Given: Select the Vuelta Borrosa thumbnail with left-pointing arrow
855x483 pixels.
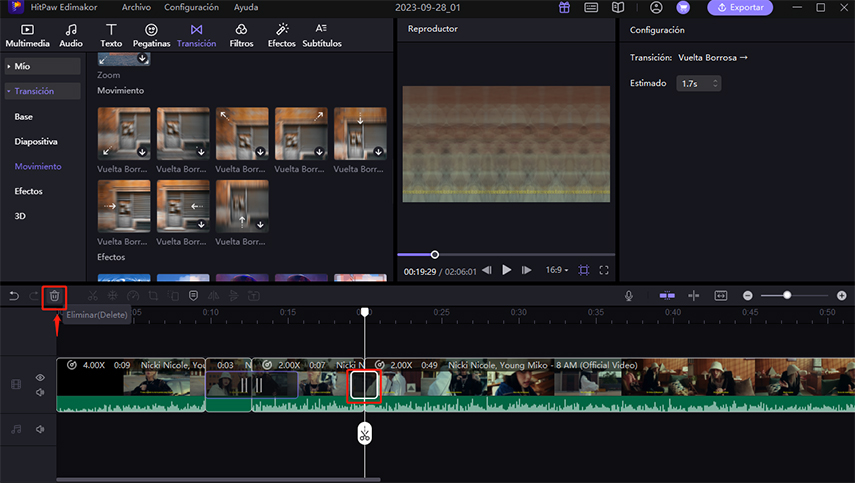Looking at the screenshot, I should [183, 206].
